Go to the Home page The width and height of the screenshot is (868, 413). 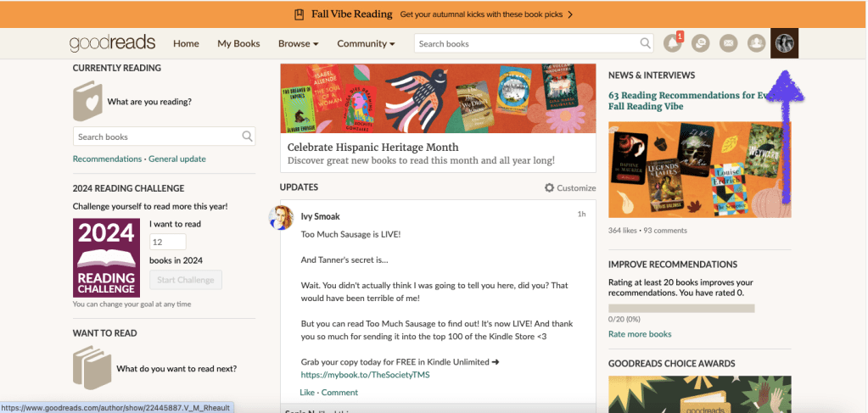[x=186, y=43]
